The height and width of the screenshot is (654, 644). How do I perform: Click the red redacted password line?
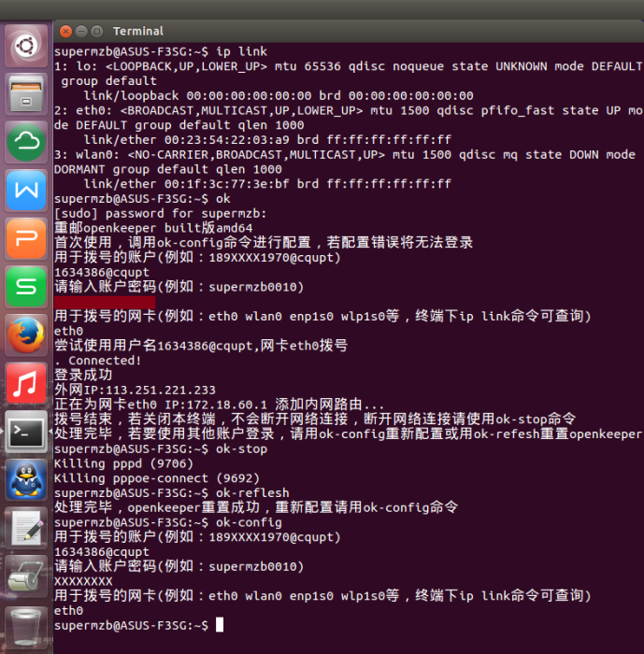tap(105, 302)
